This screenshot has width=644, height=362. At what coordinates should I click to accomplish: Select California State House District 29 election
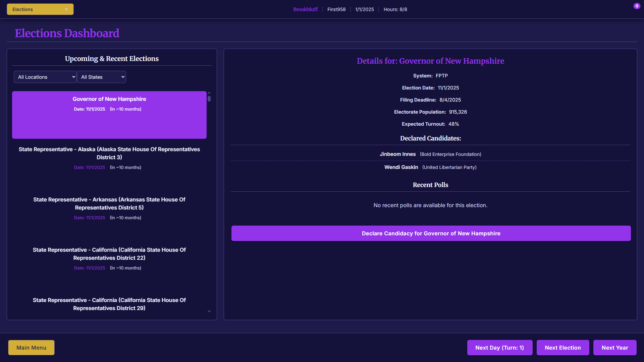(109, 304)
